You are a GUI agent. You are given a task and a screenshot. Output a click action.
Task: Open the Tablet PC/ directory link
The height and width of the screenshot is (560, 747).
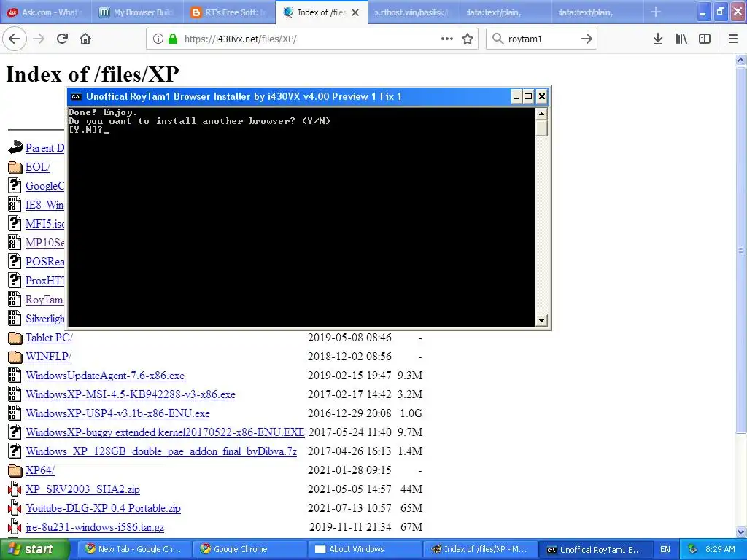(x=49, y=338)
